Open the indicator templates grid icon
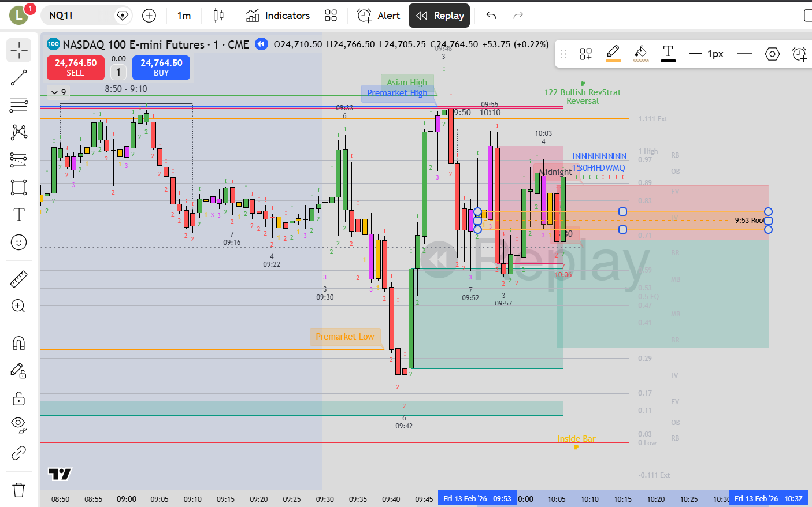This screenshot has height=507, width=812. click(331, 16)
